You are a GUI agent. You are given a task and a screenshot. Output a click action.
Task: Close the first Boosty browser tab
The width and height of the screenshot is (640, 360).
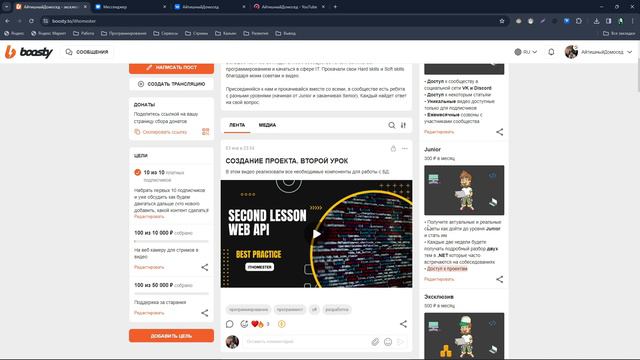point(85,7)
